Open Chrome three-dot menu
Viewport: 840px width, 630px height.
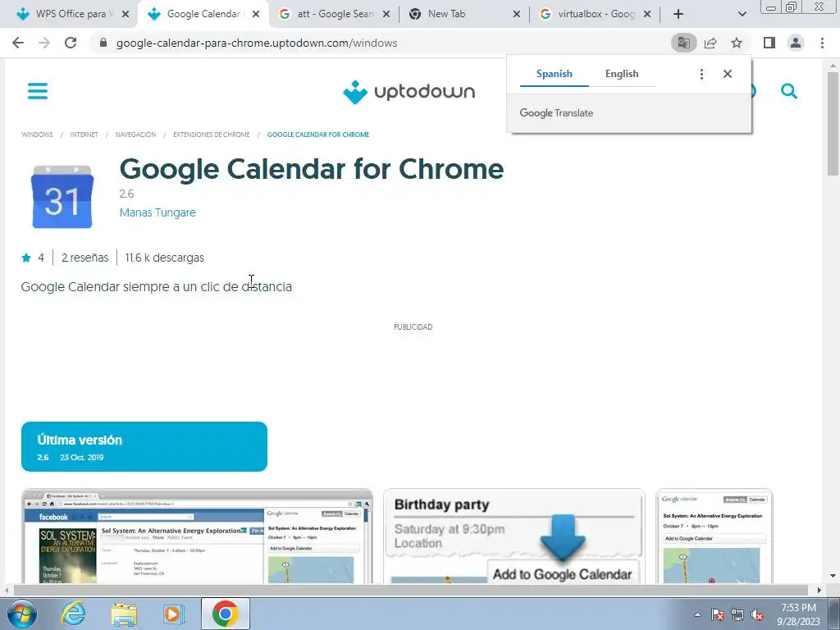(x=822, y=43)
